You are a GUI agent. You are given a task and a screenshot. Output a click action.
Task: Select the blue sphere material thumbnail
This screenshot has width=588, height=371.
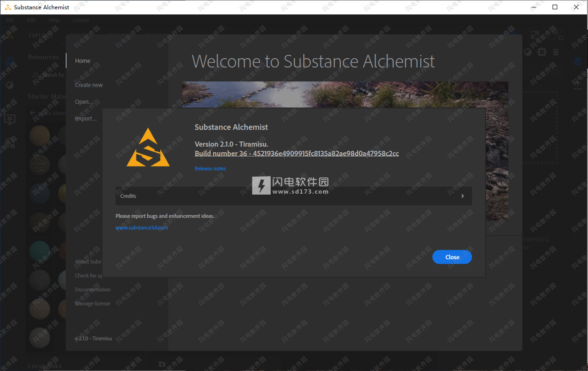point(40,194)
